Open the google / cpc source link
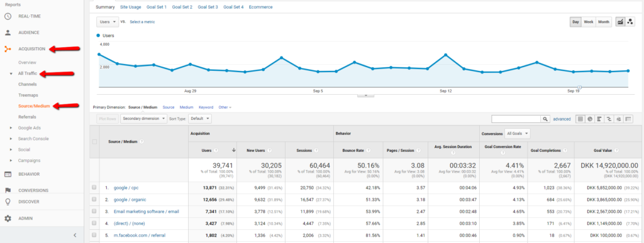This screenshot has height=243, width=644. pyautogui.click(x=126, y=188)
